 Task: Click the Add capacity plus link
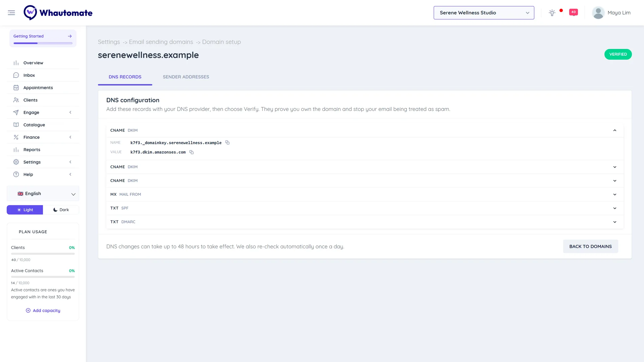(x=43, y=310)
